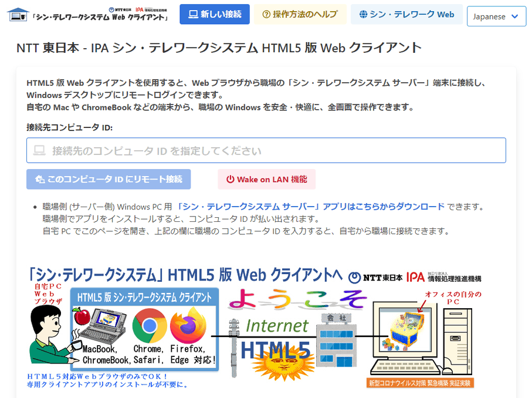The width and height of the screenshot is (532, 398).
Task: Click the 接続先コンピュータ ID: label
Action: 70,127
